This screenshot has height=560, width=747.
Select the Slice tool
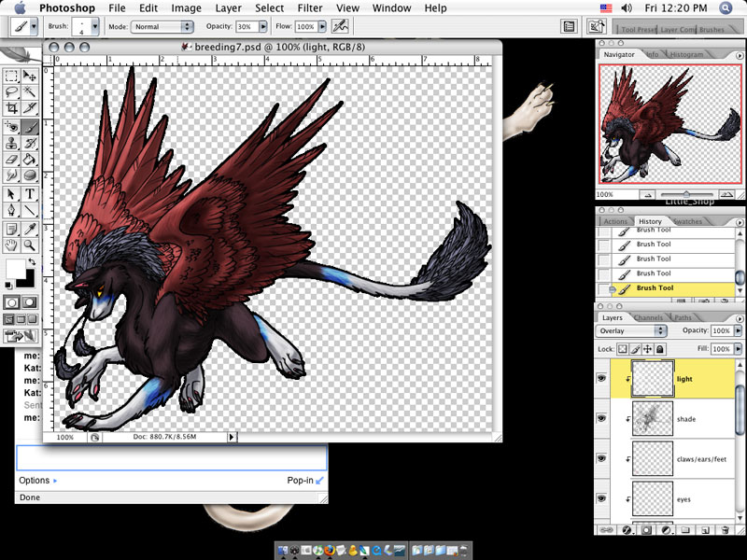click(30, 108)
